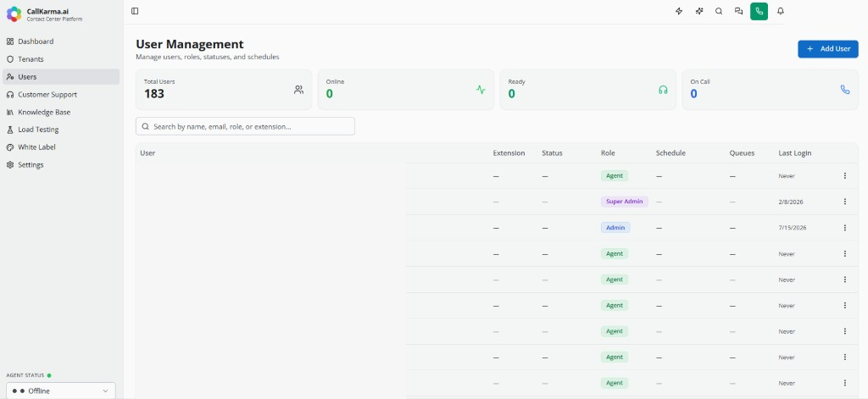The height and width of the screenshot is (399, 868).
Task: Toggle the sidebar collapse panel icon
Action: click(135, 11)
